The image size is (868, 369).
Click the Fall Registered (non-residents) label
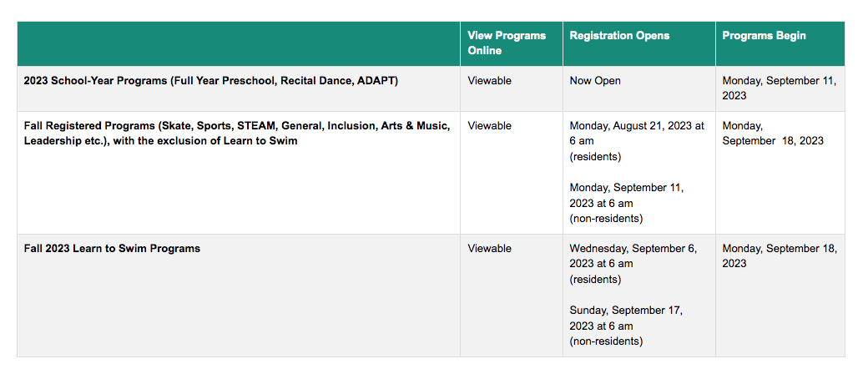606,218
